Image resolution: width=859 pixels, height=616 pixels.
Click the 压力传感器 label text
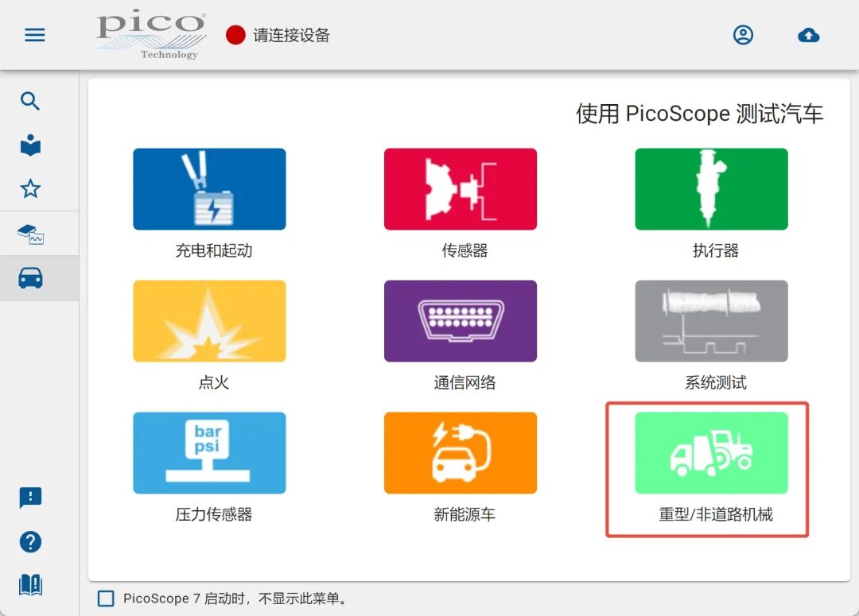coord(214,514)
